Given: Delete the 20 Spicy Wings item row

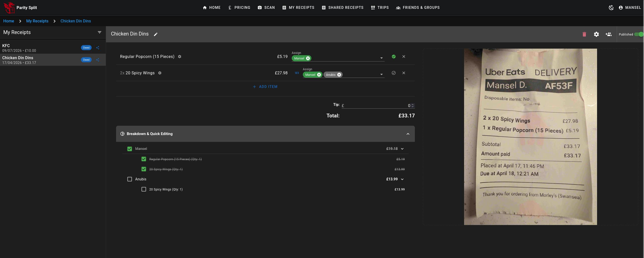Looking at the screenshot, I should click(x=404, y=73).
